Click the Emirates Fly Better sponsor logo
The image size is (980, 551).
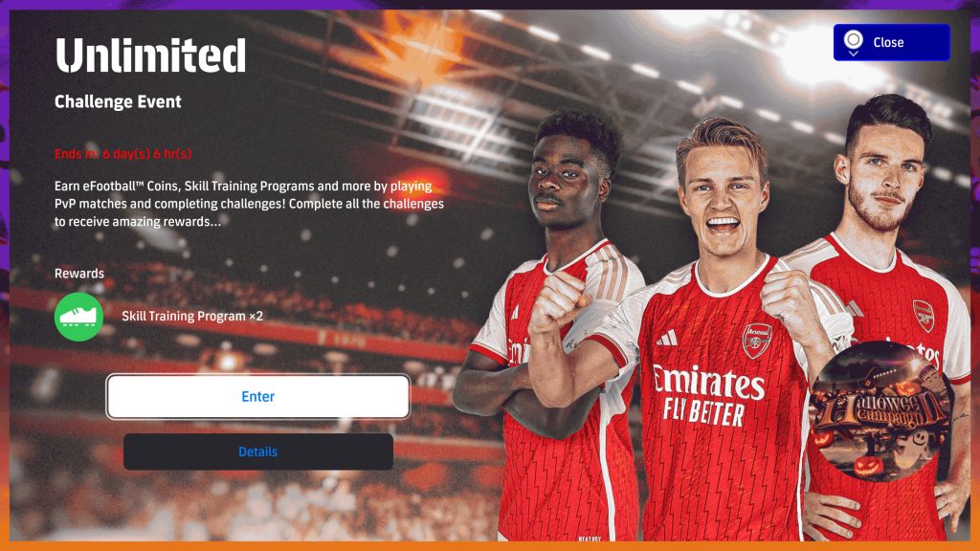707,397
